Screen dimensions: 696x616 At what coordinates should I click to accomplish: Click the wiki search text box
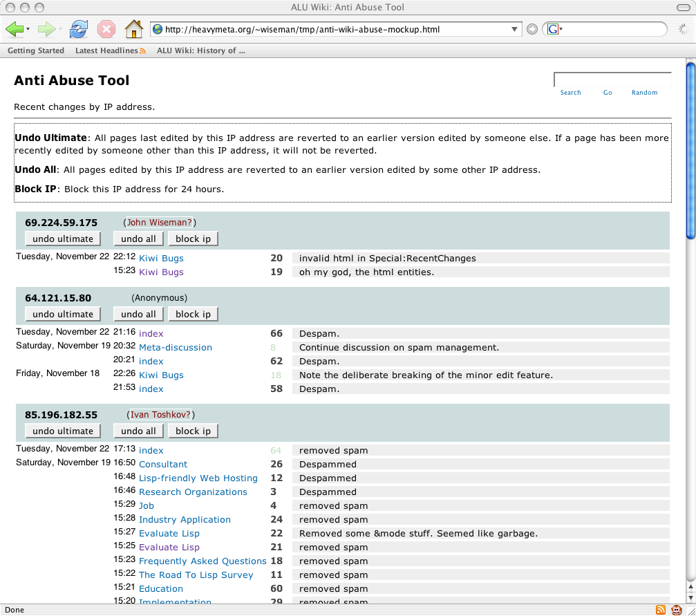[x=612, y=80]
